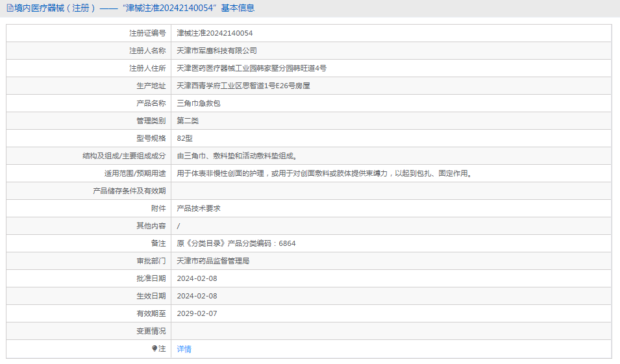Click the label 型号规格
The image size is (620, 364).
[x=151, y=138]
